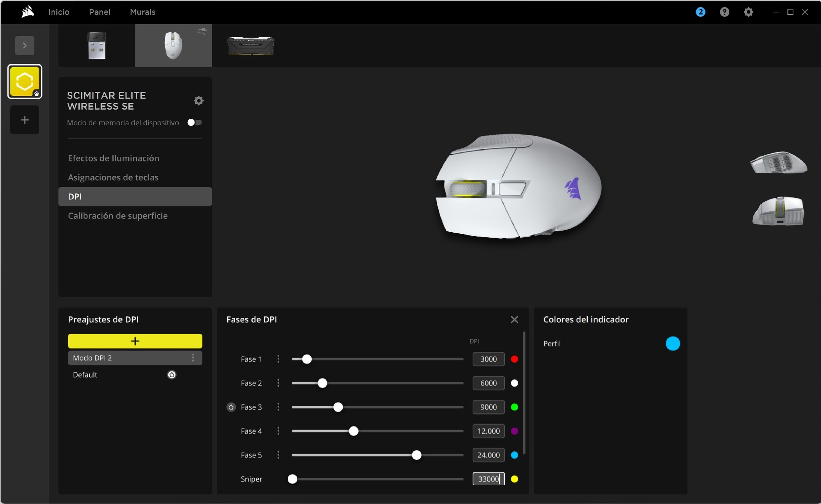Set Default preset using its home icon
The image size is (821, 504).
tap(172, 374)
